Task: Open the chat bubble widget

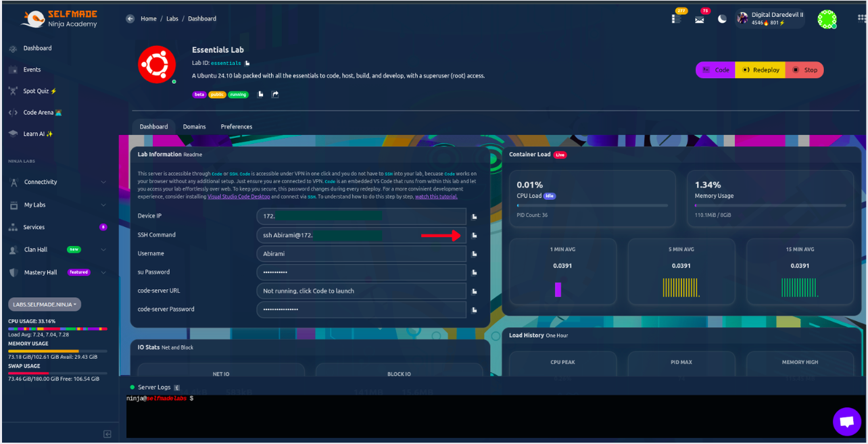Action: click(x=846, y=422)
